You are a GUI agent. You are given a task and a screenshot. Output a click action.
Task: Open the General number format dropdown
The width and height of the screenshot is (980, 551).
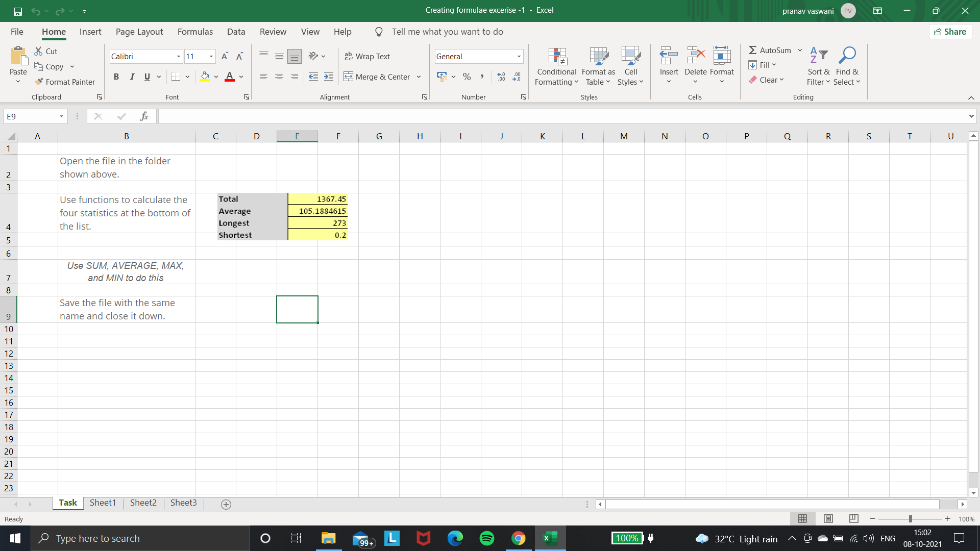click(x=519, y=56)
